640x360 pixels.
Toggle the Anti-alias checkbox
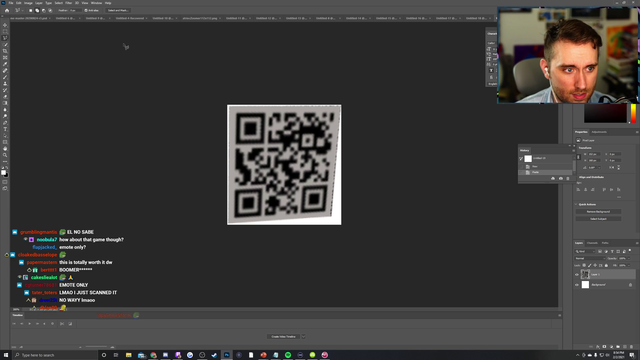86,10
